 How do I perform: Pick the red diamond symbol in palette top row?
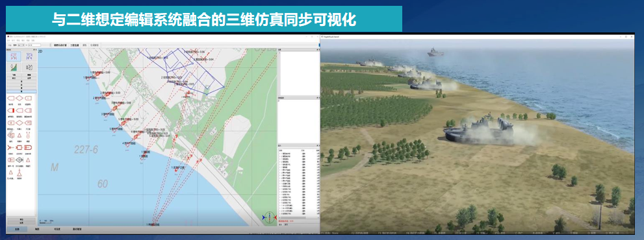19,99
